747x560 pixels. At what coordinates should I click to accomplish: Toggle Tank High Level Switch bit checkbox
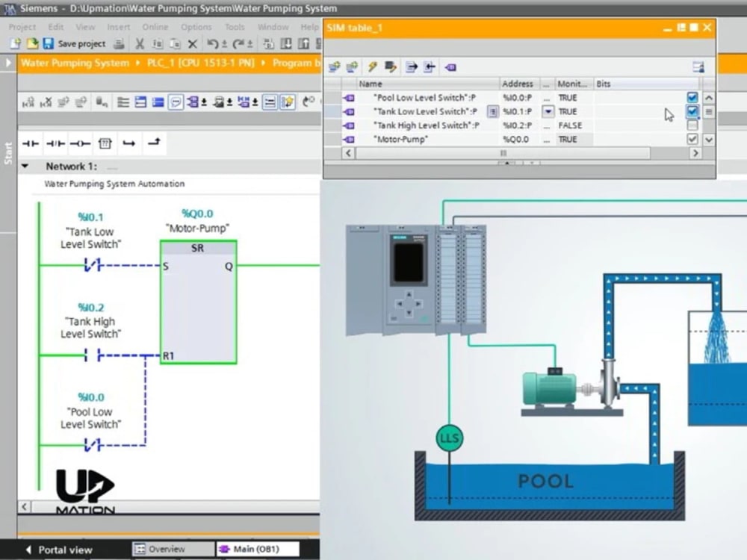click(692, 125)
